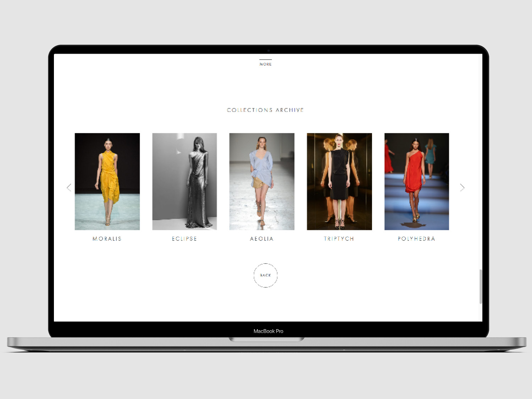Screen dimensions: 532x399
Task: Click the page vertical scrollbar thumb
Action: (481, 287)
